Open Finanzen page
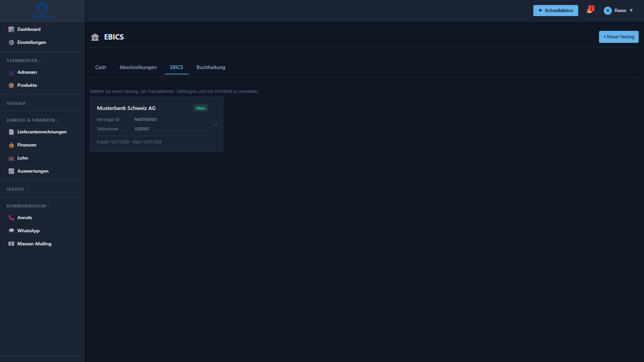Screen dimensions: 644x362 pos(27,145)
